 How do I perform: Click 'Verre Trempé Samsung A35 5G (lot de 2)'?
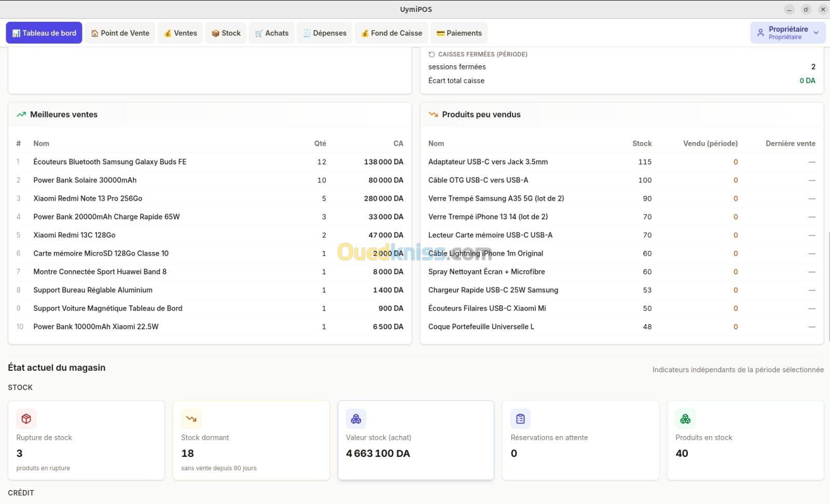click(x=496, y=199)
